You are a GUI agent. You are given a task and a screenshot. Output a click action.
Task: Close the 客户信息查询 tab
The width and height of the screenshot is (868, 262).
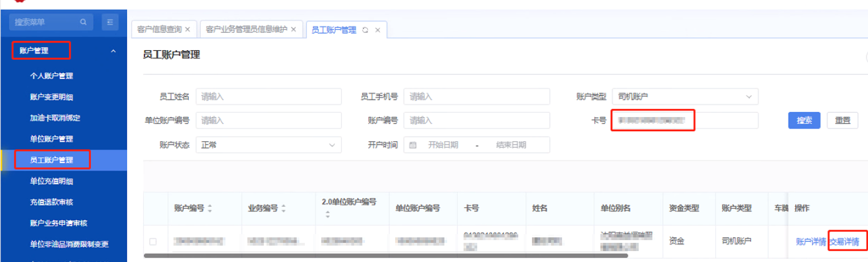[188, 30]
